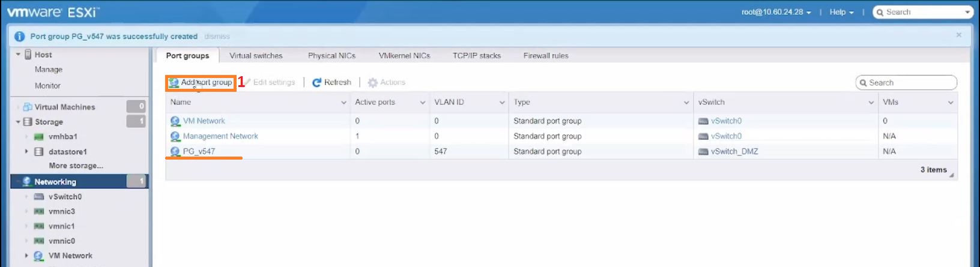Collapse the Host tree node

click(x=18, y=55)
